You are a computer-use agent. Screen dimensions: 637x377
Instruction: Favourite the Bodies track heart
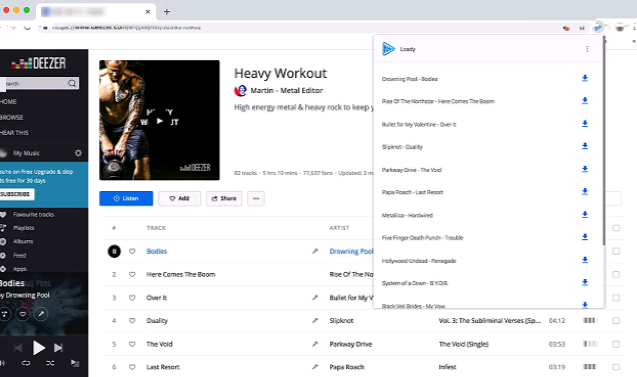[x=132, y=251]
